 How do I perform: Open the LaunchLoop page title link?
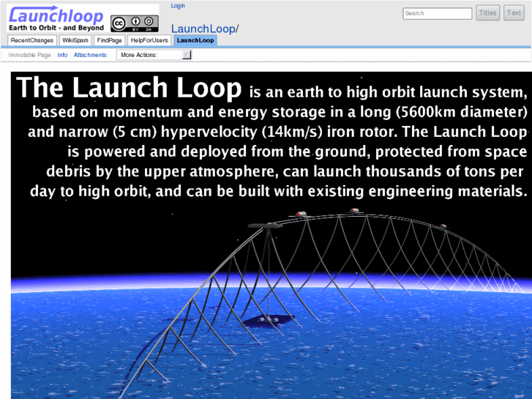pos(203,29)
